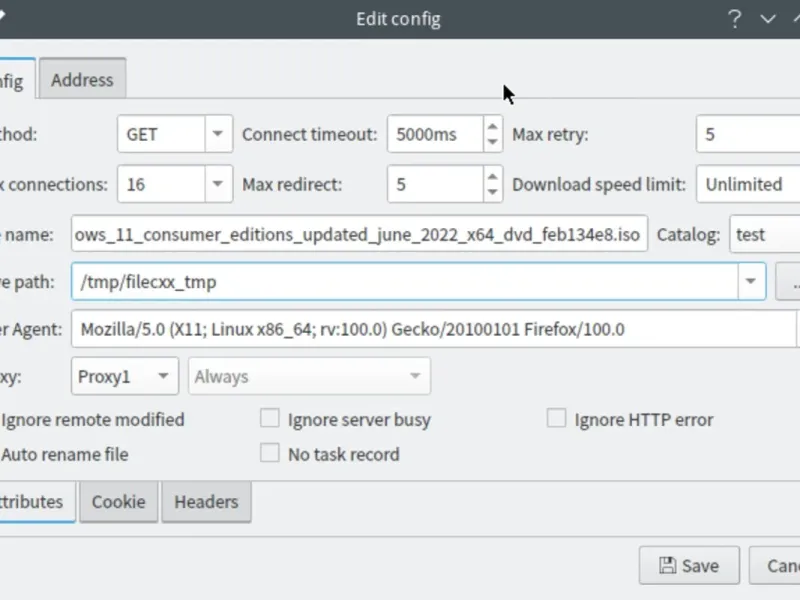Increase Connect timeout with up arrow

coord(492,126)
